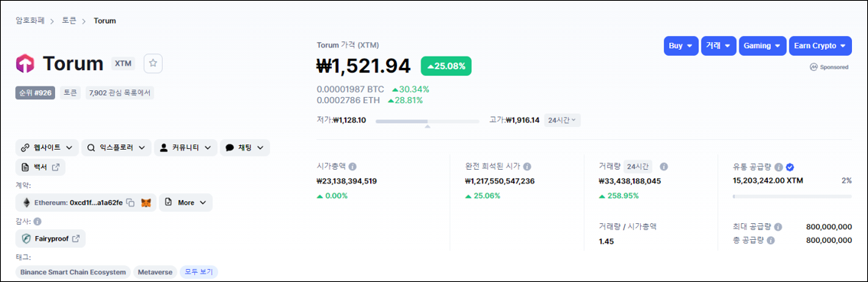Click external link icon beside Fairyproof

pos(76,239)
